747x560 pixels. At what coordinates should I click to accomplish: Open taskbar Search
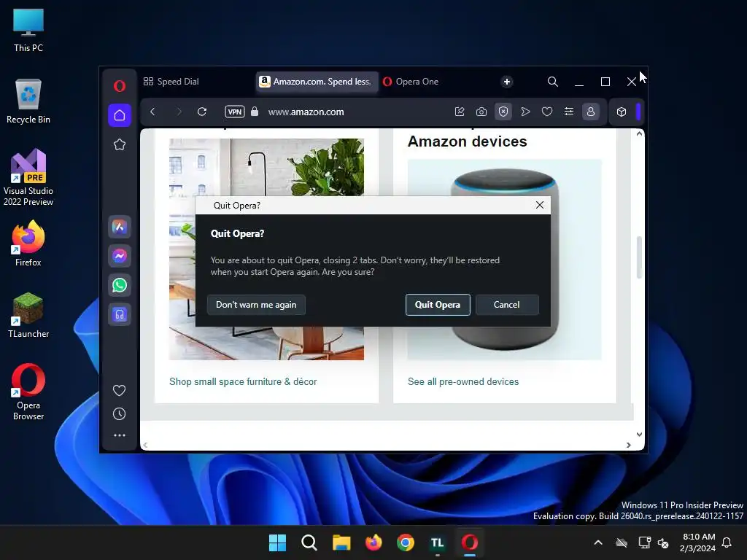[309, 542]
